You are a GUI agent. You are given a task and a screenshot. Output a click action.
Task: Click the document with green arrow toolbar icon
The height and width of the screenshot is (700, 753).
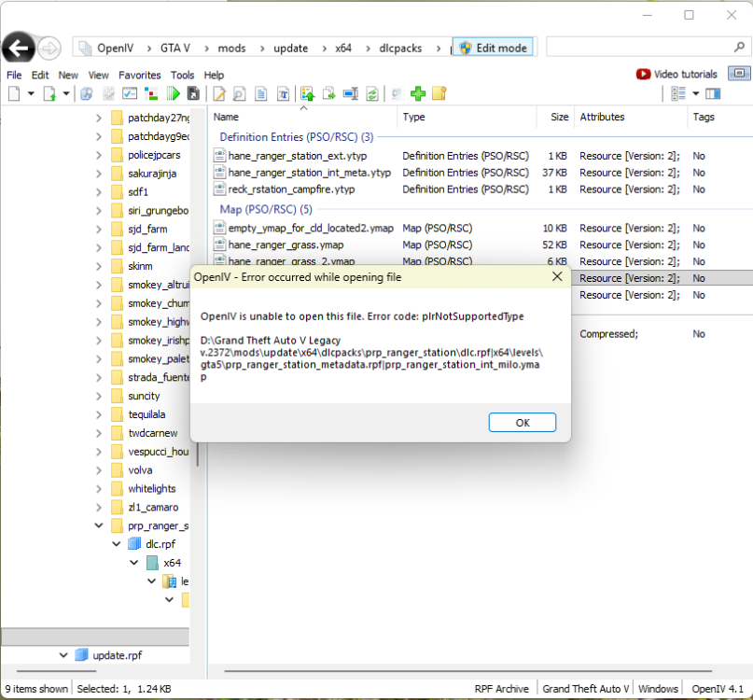49,93
